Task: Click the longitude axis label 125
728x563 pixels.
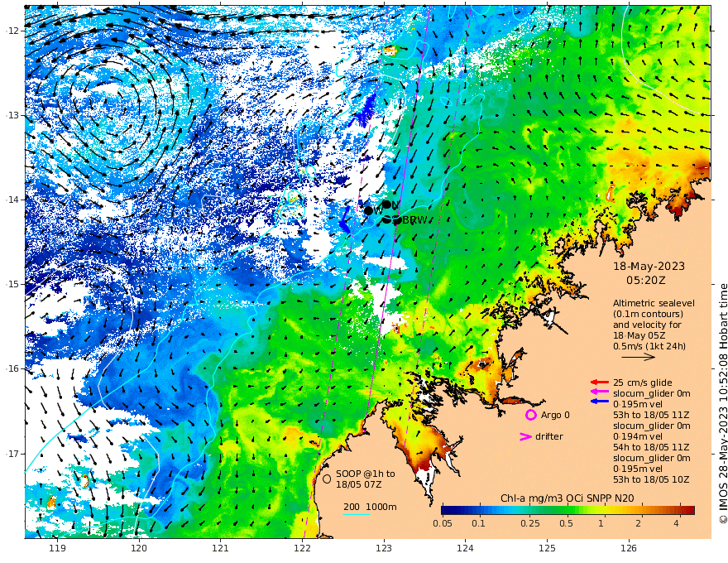Action: (548, 548)
